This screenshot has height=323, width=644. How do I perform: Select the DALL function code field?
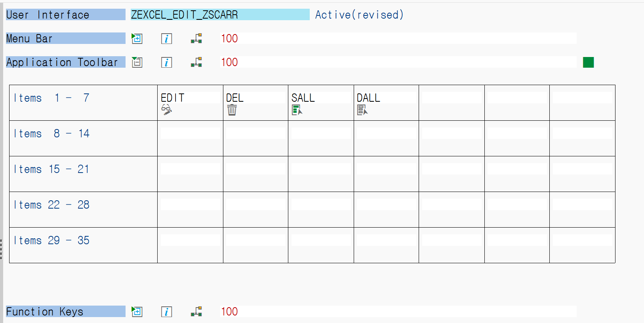click(x=386, y=98)
